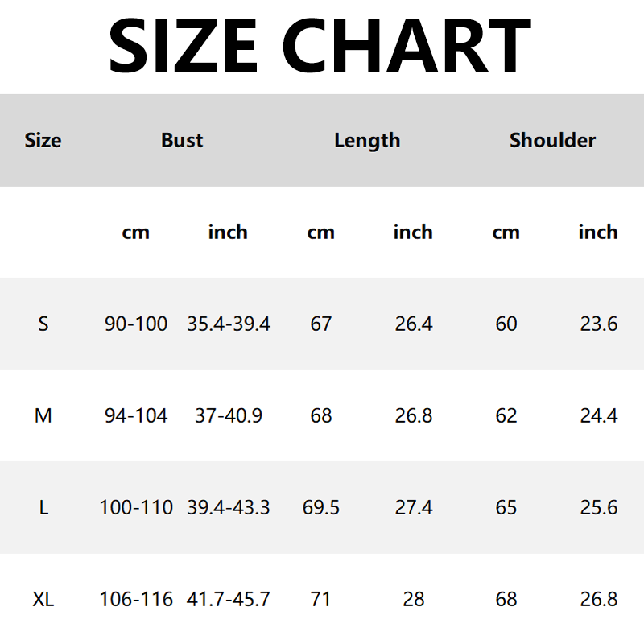Click the 27.4 length inch value

[414, 507]
